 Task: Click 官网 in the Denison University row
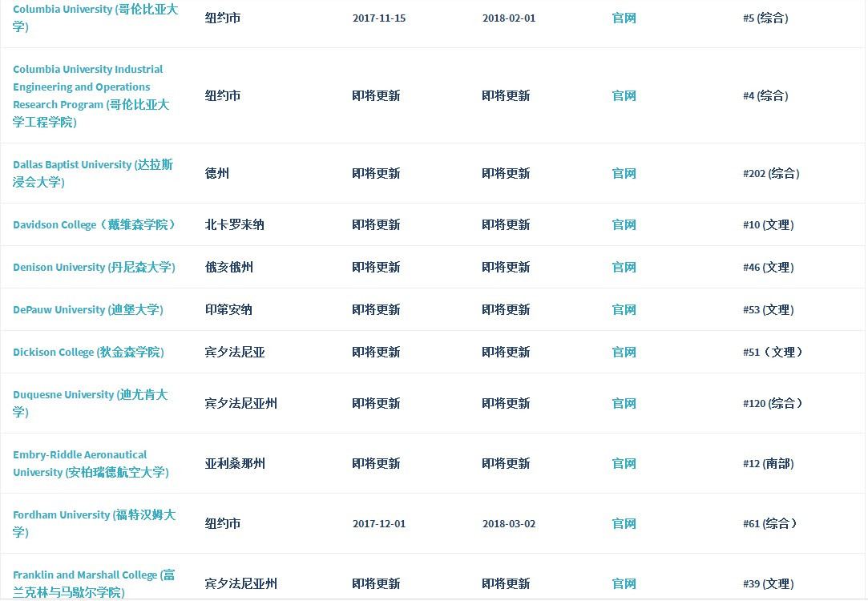pos(624,268)
